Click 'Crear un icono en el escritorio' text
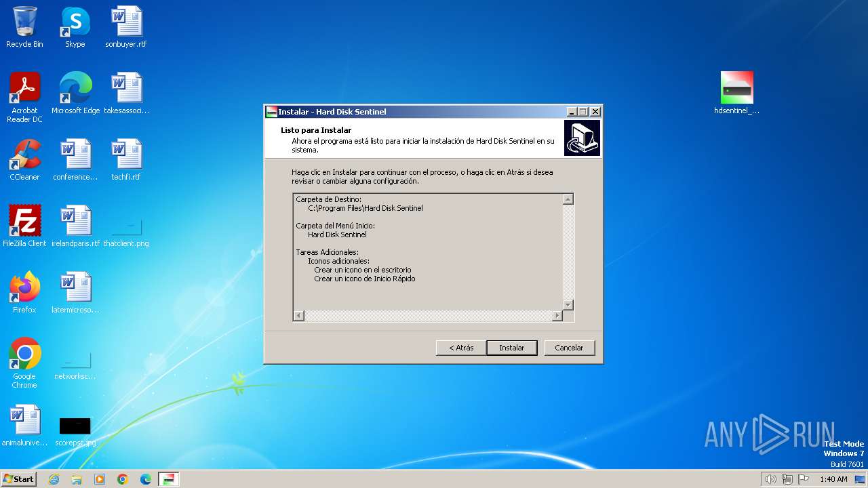The image size is (868, 488). (x=363, y=270)
